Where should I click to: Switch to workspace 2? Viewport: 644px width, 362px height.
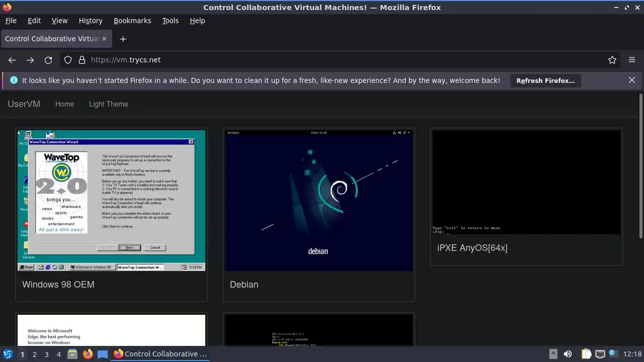click(x=34, y=354)
